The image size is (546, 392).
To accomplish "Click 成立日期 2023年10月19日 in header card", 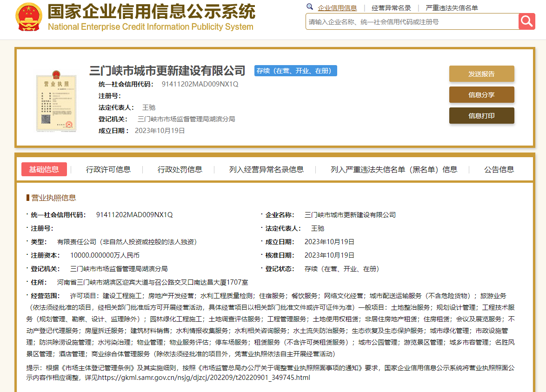I will tap(160, 131).
